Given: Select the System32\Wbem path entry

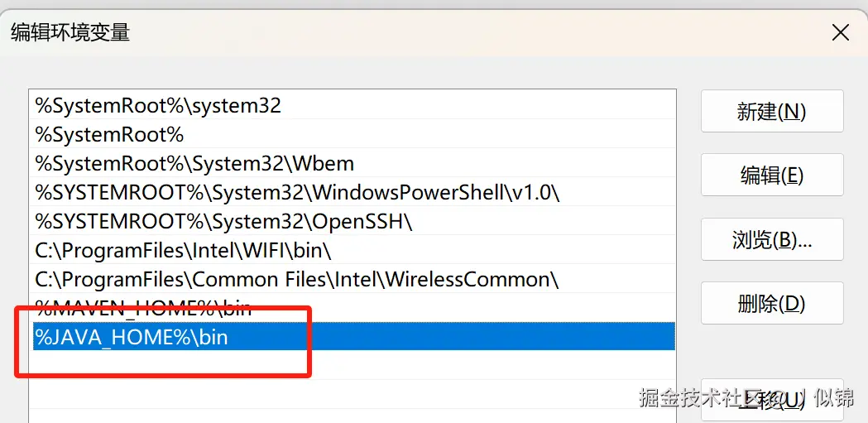Looking at the screenshot, I should click(x=194, y=164).
